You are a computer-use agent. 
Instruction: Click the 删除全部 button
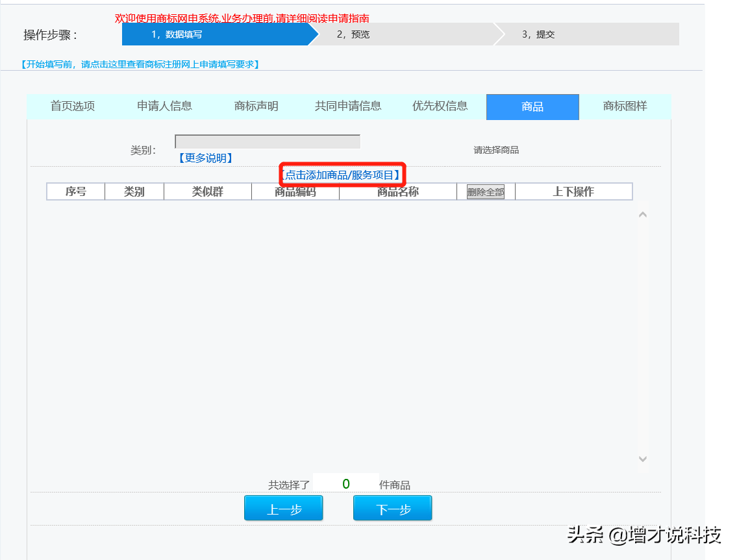486,191
